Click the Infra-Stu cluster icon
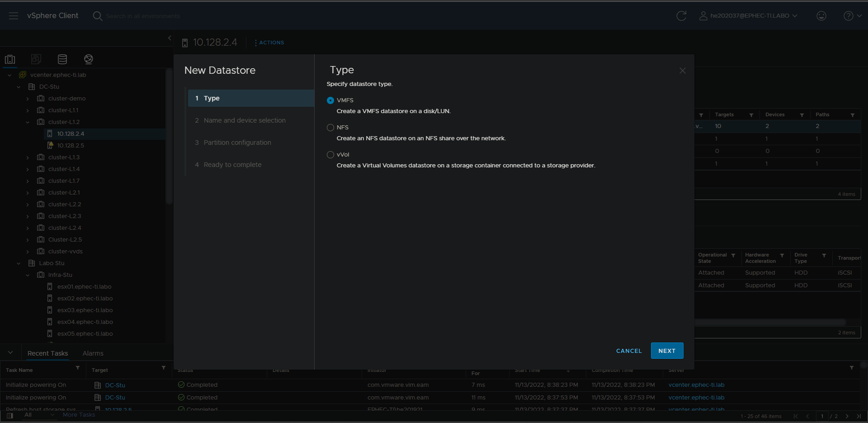 [41, 275]
